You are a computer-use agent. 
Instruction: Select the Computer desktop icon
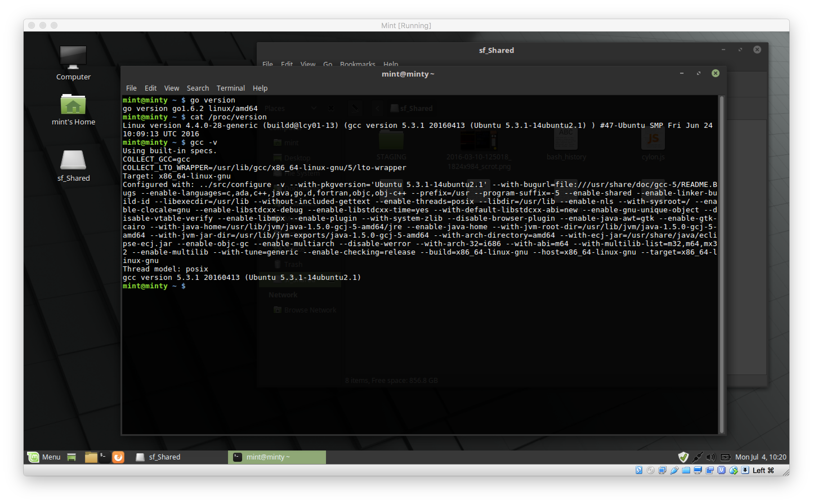[x=73, y=63]
